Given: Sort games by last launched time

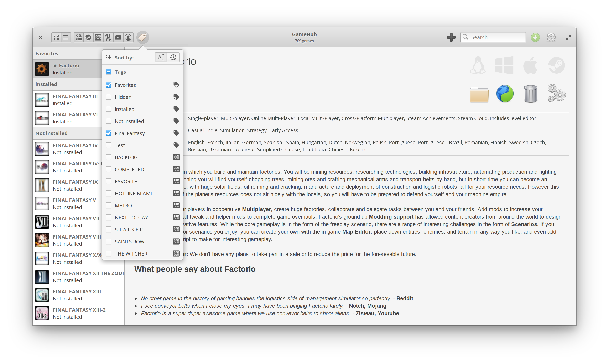Looking at the screenshot, I should click(173, 57).
